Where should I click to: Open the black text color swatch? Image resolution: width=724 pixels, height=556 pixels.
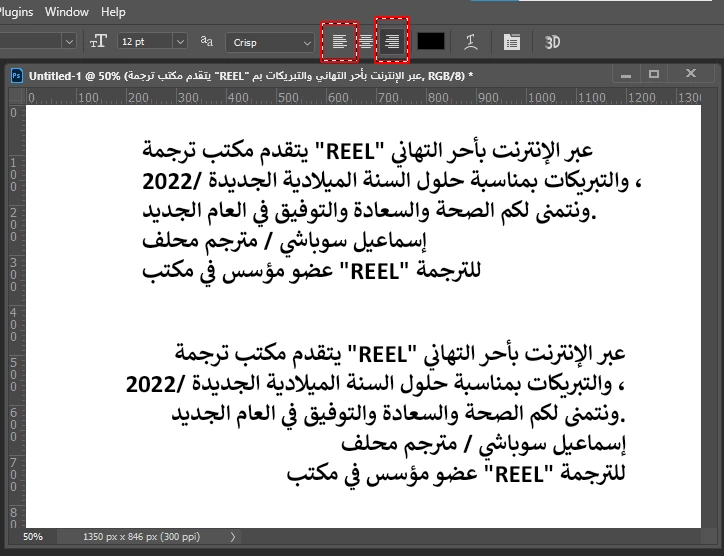click(431, 42)
